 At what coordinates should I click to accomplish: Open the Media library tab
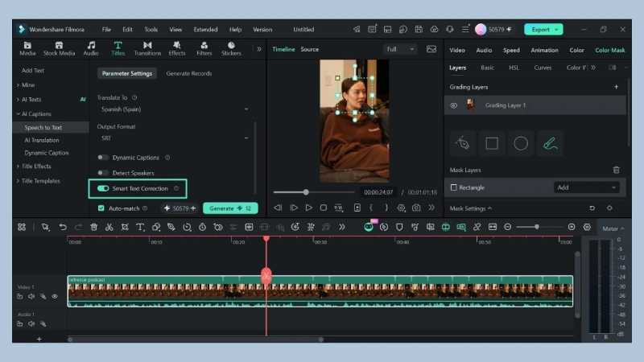point(27,48)
